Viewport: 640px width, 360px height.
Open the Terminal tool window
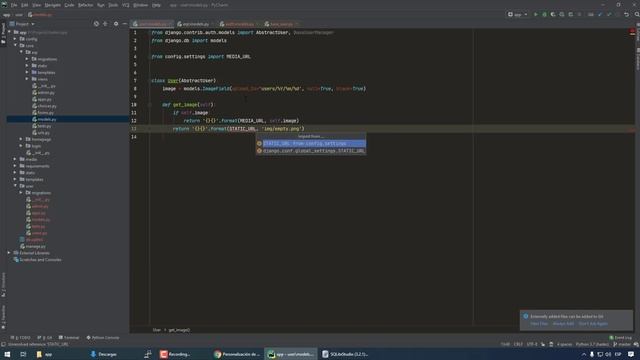(69, 338)
